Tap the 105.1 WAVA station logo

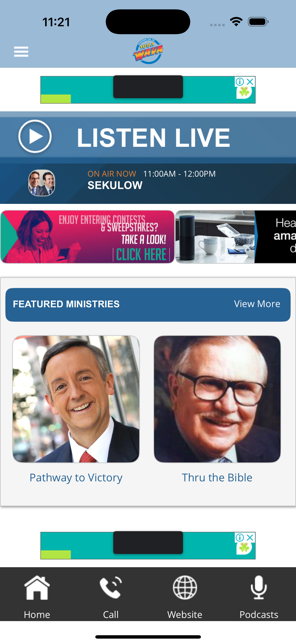[x=148, y=51]
